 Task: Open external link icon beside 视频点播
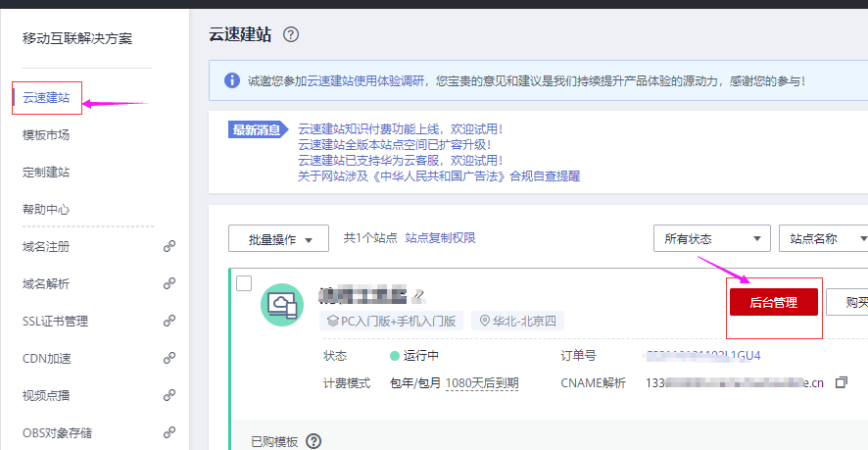coord(169,395)
